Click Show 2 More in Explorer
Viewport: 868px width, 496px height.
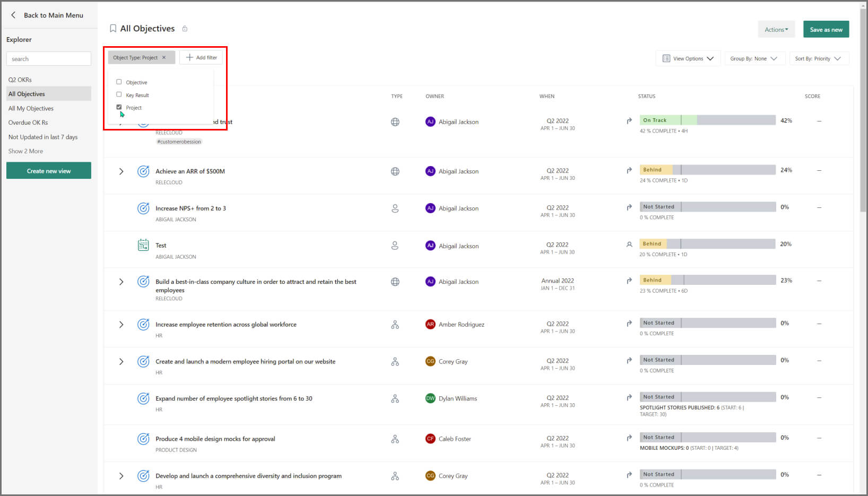(25, 151)
